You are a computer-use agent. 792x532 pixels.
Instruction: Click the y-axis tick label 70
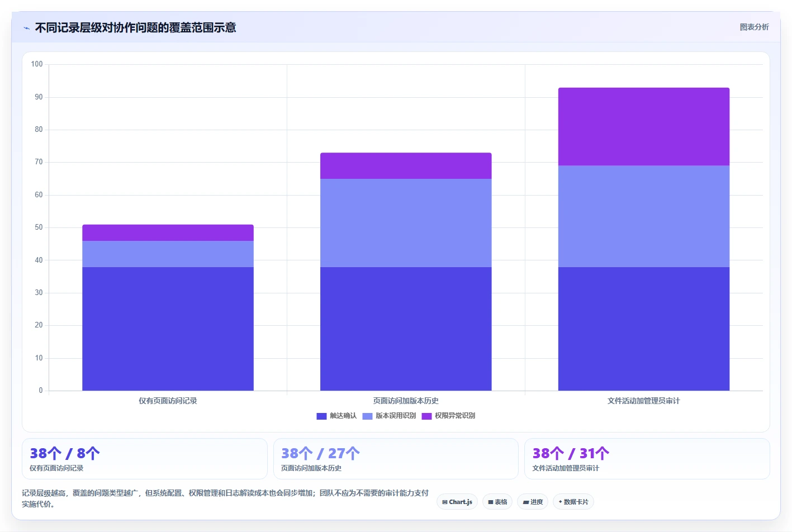[39, 162]
